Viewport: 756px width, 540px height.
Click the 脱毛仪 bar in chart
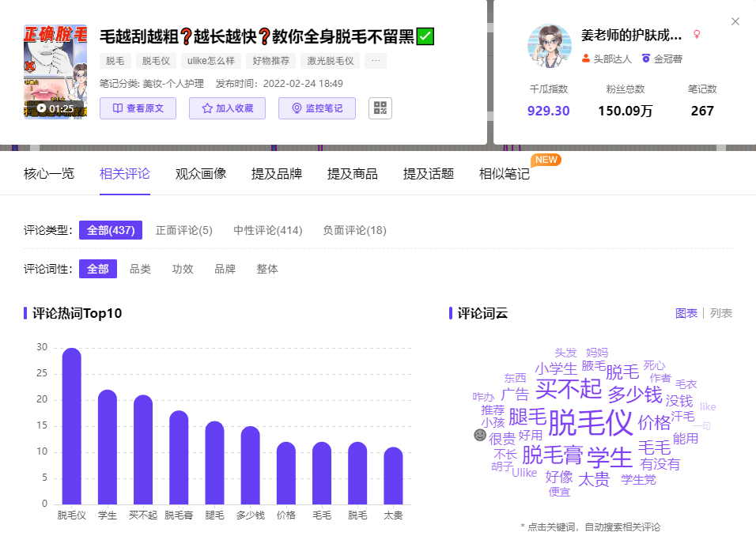click(x=72, y=426)
